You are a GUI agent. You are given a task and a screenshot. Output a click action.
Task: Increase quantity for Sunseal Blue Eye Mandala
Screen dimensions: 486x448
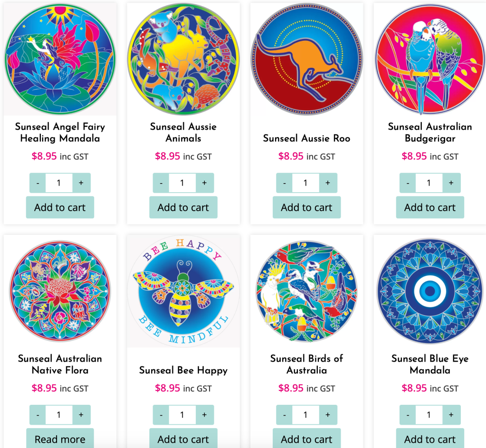click(451, 415)
